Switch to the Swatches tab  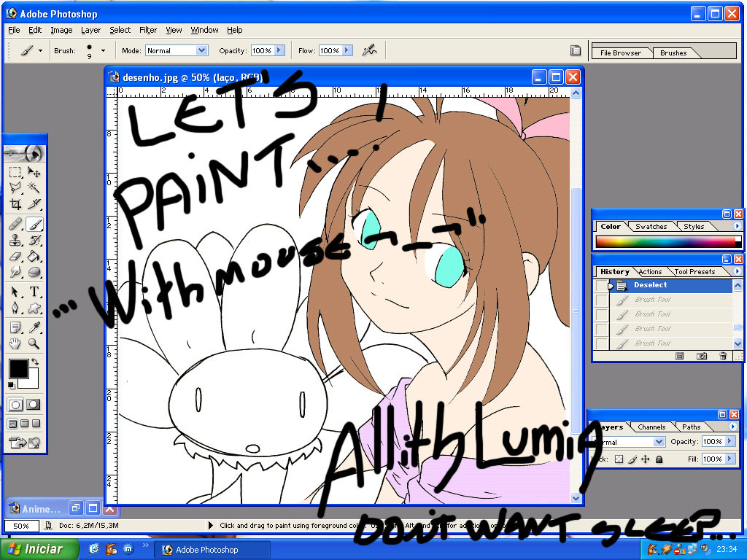point(651,227)
